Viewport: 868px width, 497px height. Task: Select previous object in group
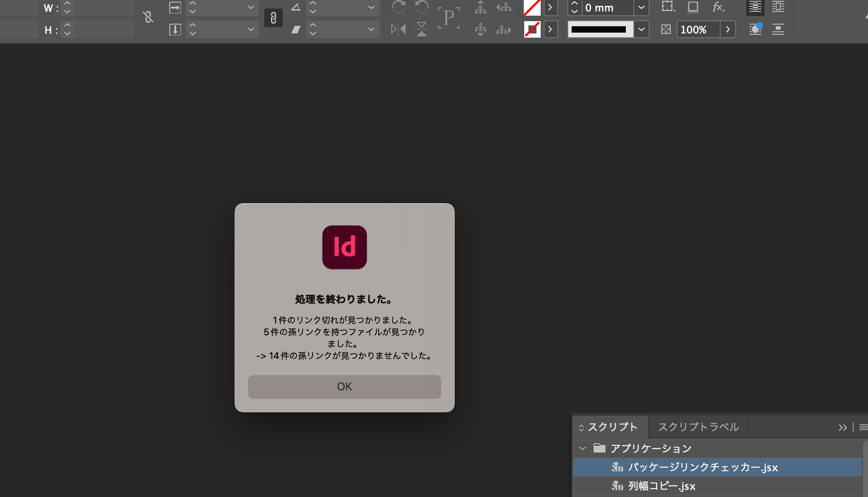(x=503, y=7)
